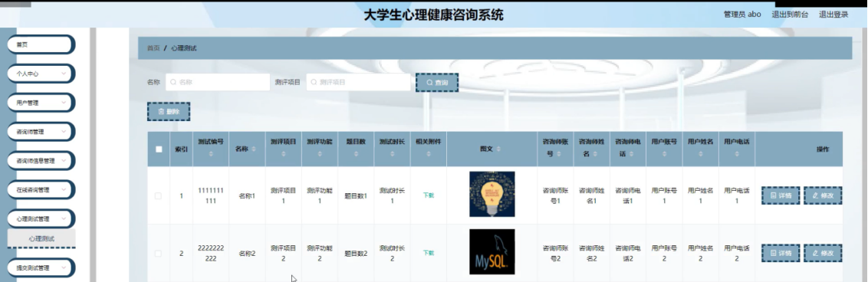The image size is (868, 282).
Task: Click 首页 in the breadcrumb
Action: 153,48
